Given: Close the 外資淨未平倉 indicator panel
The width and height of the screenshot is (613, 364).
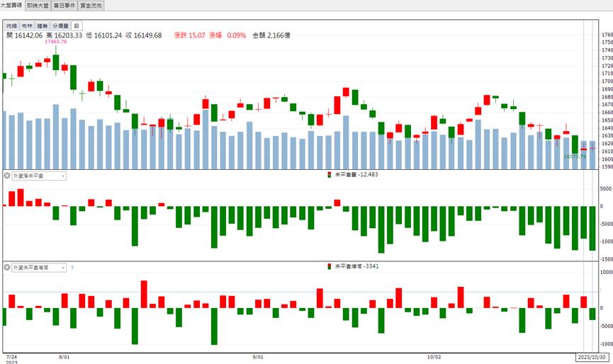Looking at the screenshot, I should pos(7,176).
